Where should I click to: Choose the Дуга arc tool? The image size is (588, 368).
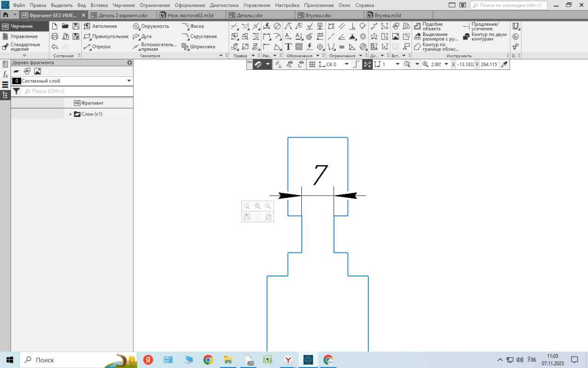coord(142,36)
